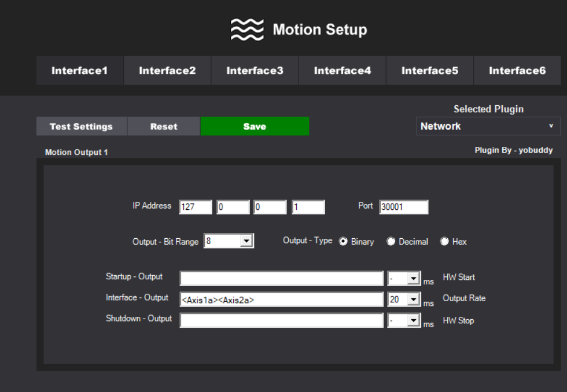Click the Plugin By - yobuddy text
The width and height of the screenshot is (567, 392).
514,150
